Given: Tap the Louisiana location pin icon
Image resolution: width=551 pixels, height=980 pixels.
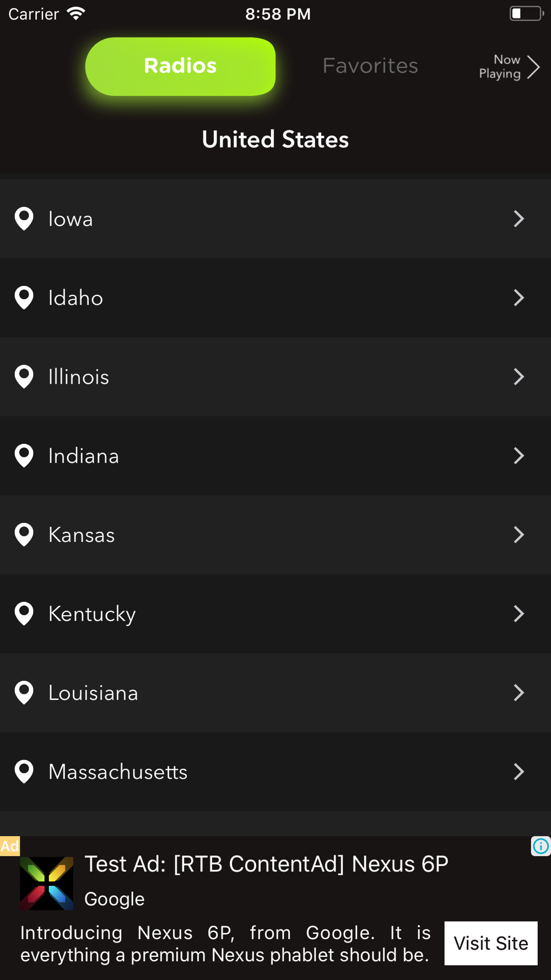Looking at the screenshot, I should (24, 693).
